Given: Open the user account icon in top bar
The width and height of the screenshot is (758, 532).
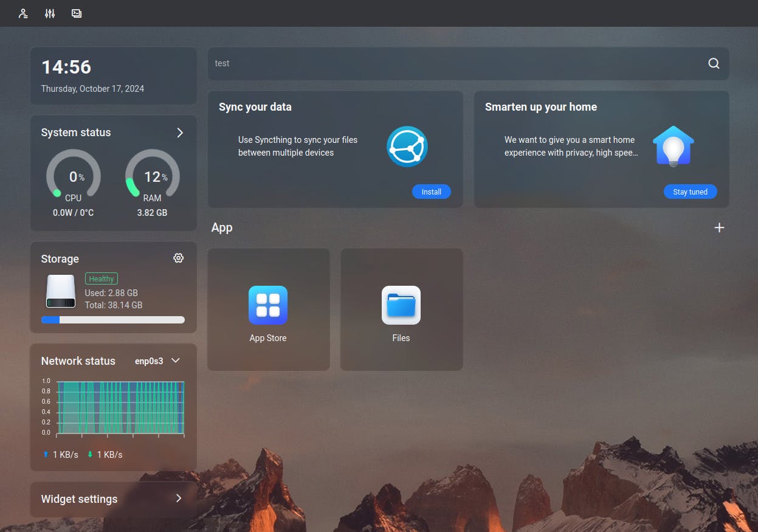Looking at the screenshot, I should pos(23,13).
